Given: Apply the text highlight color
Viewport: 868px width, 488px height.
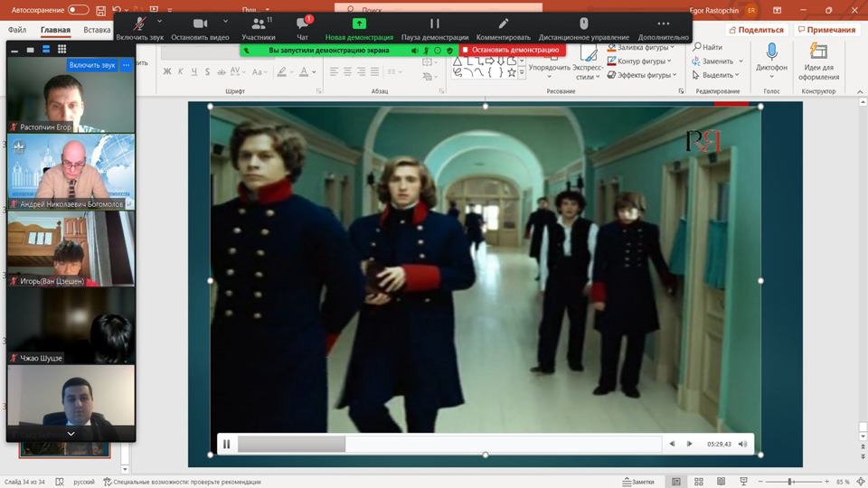Looking at the screenshot, I should point(282,72).
